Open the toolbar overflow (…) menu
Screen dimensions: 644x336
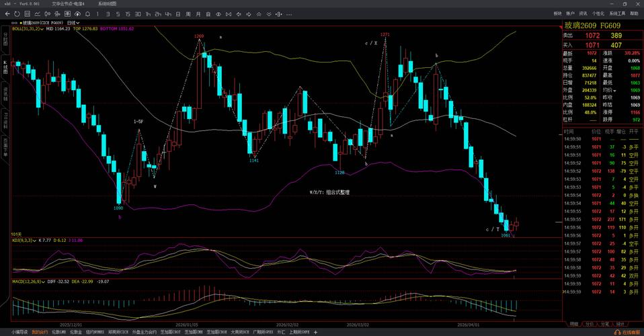point(289,14)
